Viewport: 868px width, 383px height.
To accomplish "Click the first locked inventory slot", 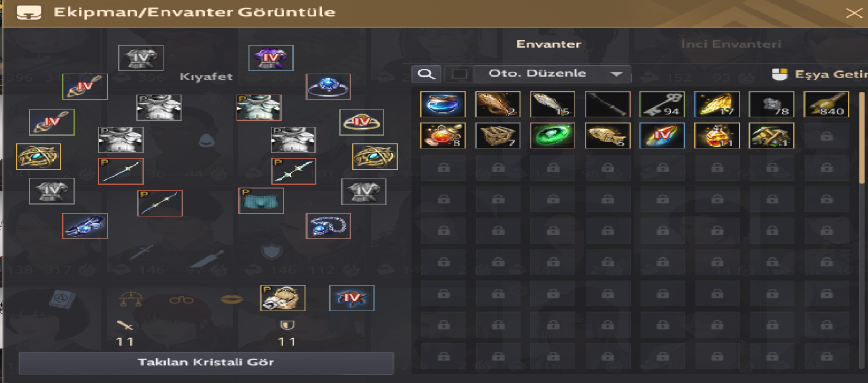I will (826, 136).
